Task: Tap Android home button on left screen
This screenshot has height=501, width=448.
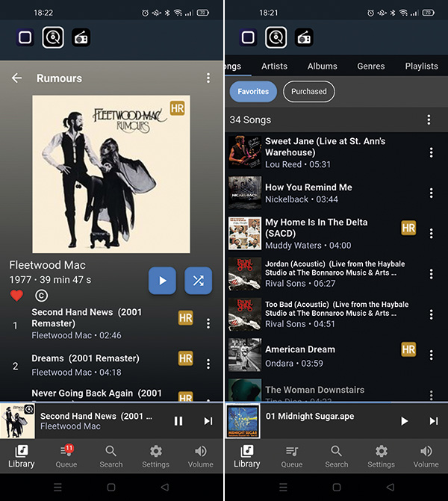Action: [111, 488]
